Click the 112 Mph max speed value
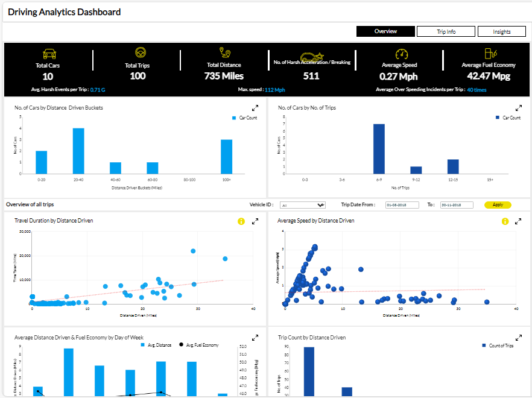The width and height of the screenshot is (532, 398). pos(275,90)
